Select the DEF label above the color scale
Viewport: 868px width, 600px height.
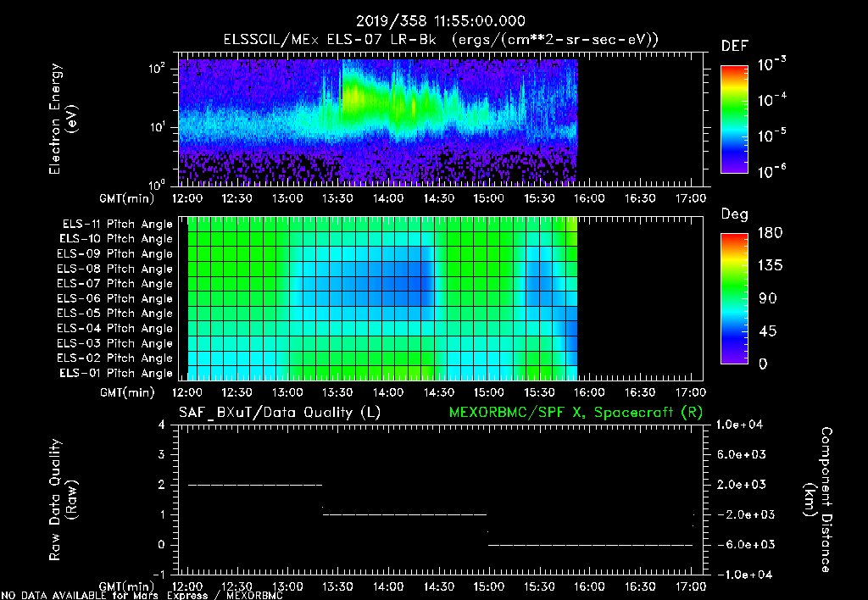pos(735,46)
